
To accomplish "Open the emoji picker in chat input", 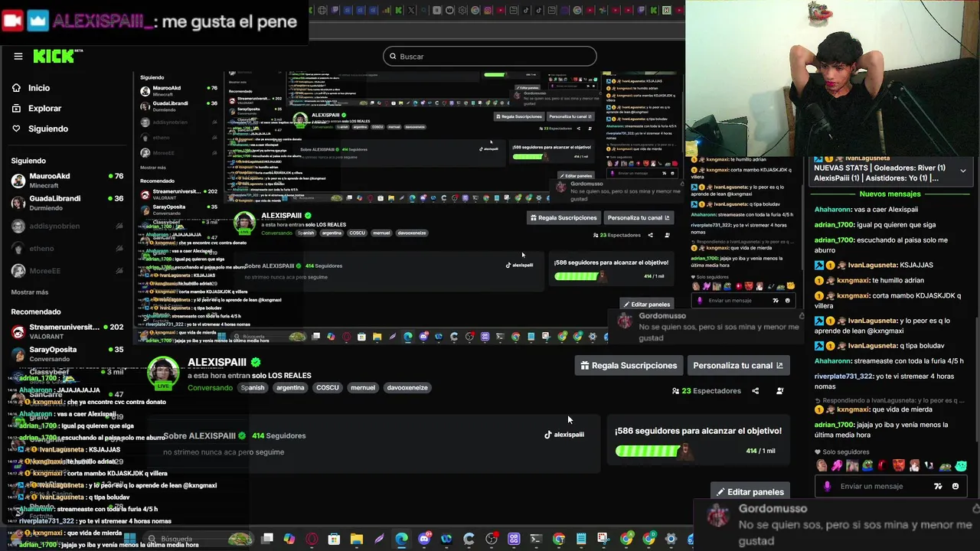I will tap(955, 486).
